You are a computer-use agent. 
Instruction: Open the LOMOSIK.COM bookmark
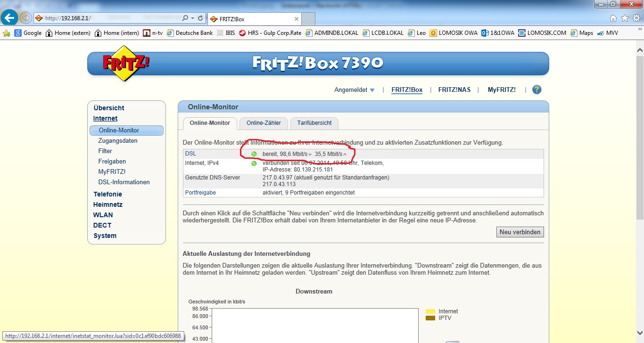(542, 33)
